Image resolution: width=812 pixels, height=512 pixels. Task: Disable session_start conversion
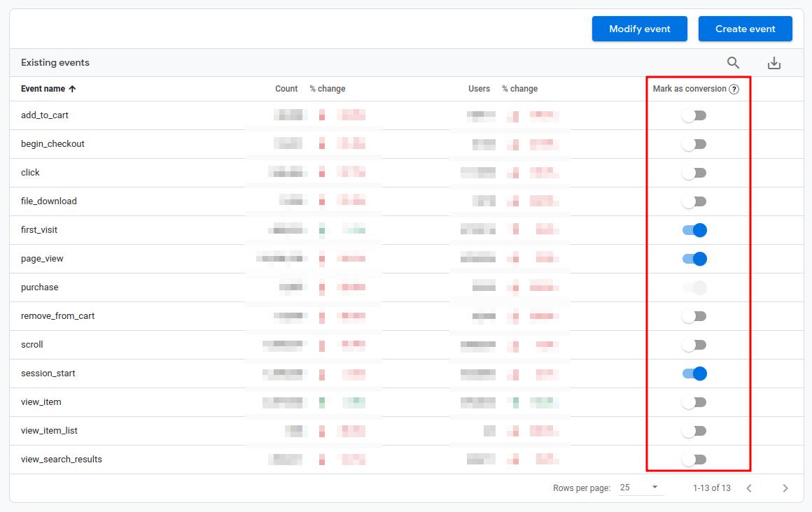[694, 373]
